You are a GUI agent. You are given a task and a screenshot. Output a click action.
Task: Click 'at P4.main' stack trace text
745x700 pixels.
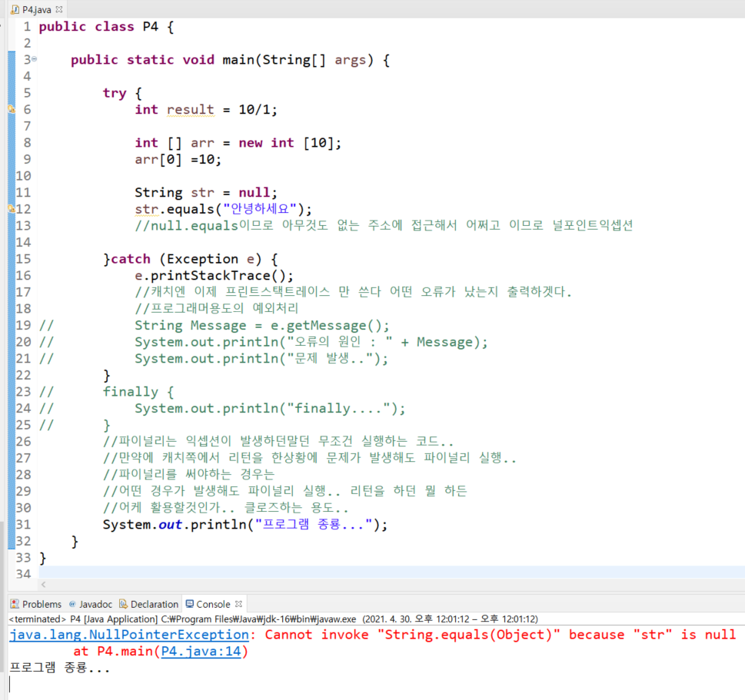click(113, 651)
